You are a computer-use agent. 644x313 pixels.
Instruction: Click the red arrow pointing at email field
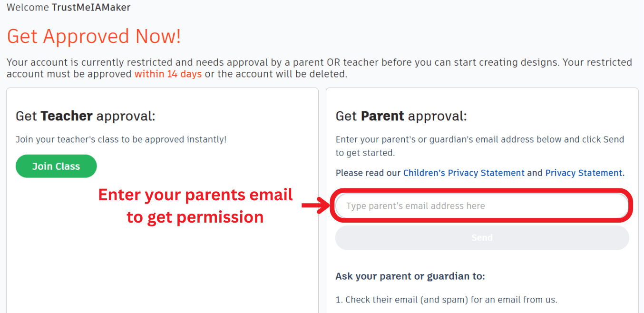316,205
